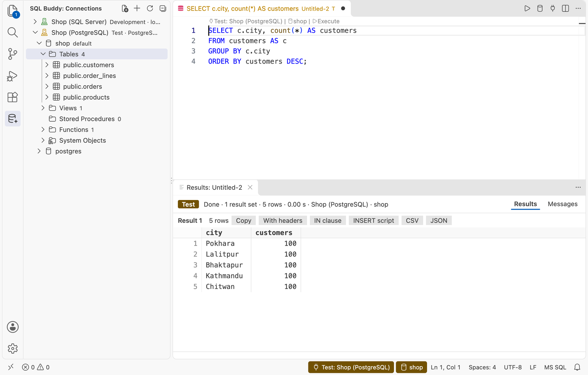The image size is (588, 375).
Task: Switch to the Results tab
Action: [x=525, y=204]
